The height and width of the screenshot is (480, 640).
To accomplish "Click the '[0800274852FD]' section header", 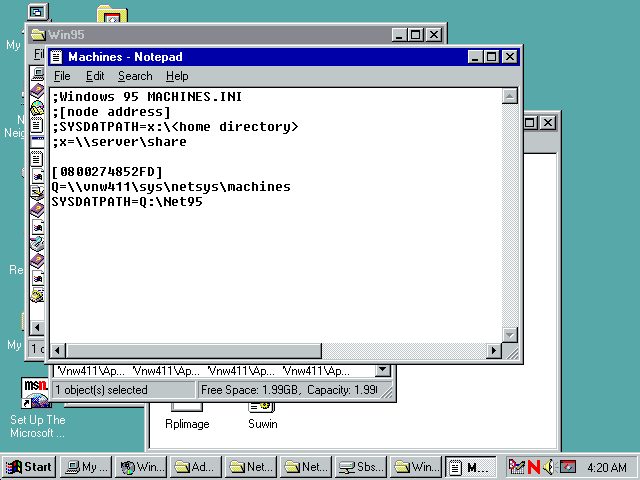I will point(107,172).
